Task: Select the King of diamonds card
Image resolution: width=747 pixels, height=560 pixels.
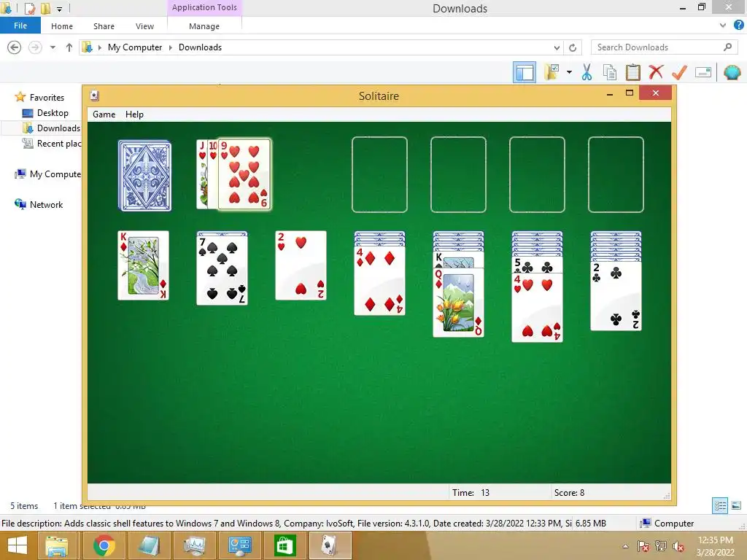Action: pyautogui.click(x=144, y=265)
